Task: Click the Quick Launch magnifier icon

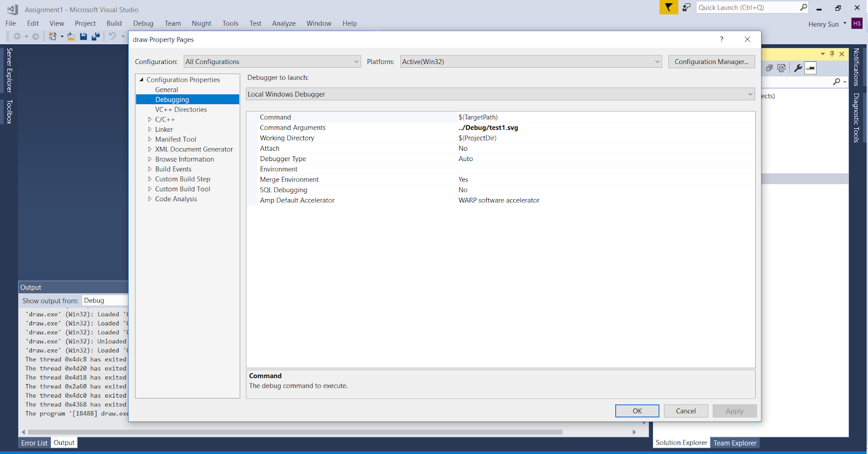Action: point(803,7)
